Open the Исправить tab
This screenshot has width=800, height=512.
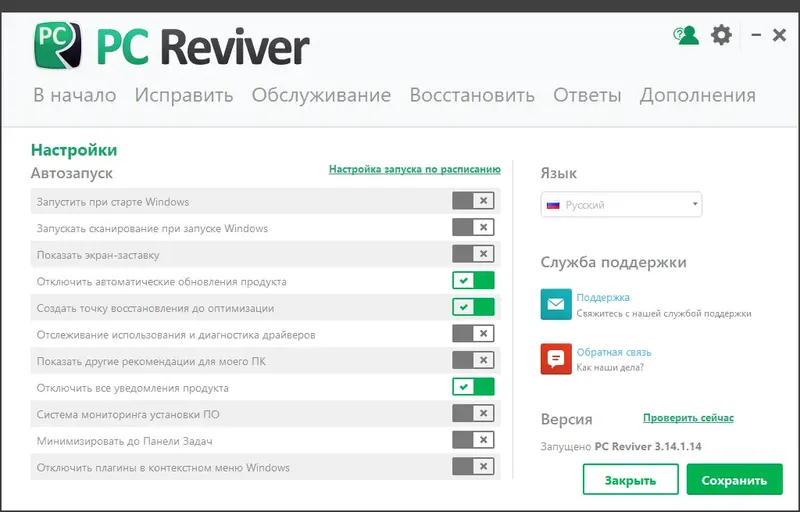tap(184, 95)
